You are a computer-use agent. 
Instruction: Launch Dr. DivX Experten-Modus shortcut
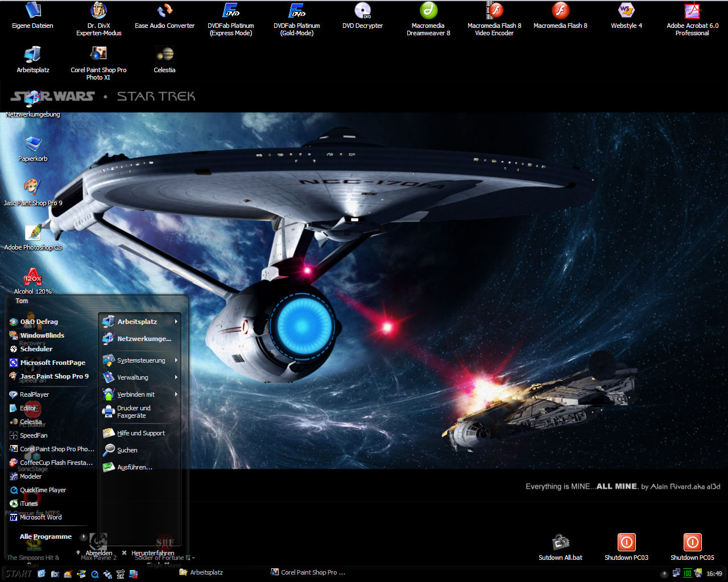click(99, 11)
